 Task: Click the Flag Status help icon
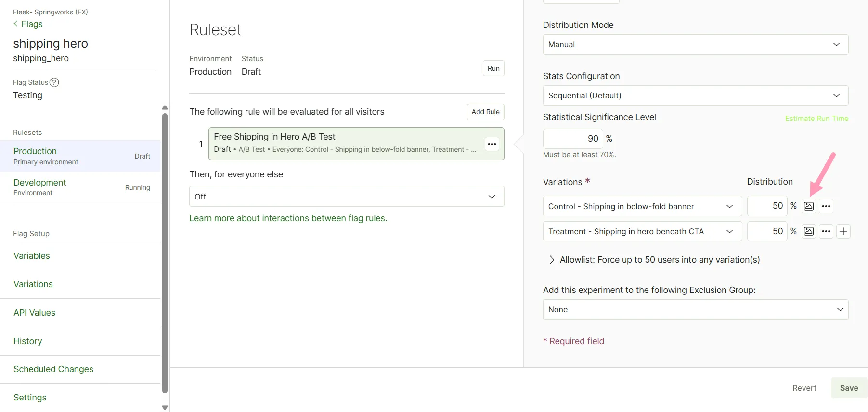point(54,82)
